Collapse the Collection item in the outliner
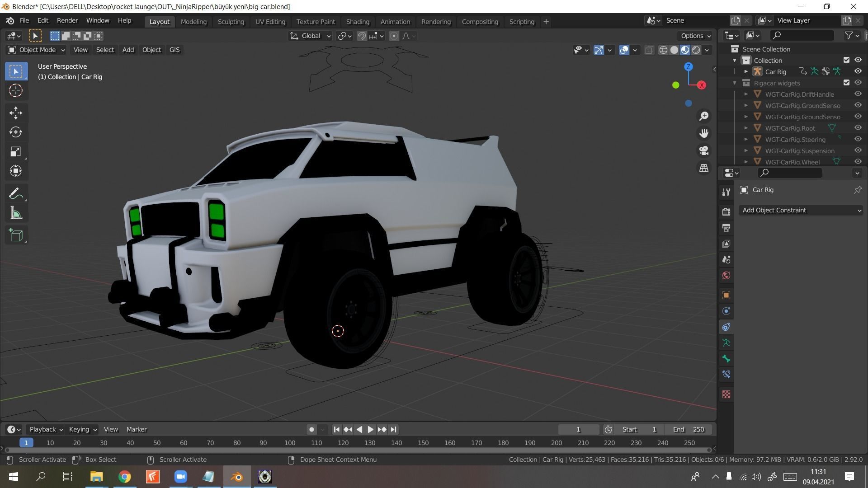 pos(735,60)
